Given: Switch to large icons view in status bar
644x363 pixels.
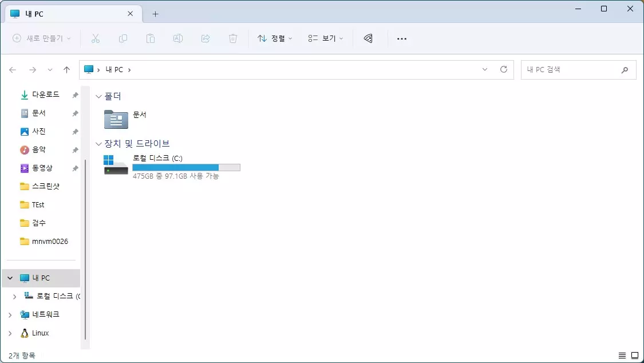Looking at the screenshot, I should pyautogui.click(x=635, y=356).
